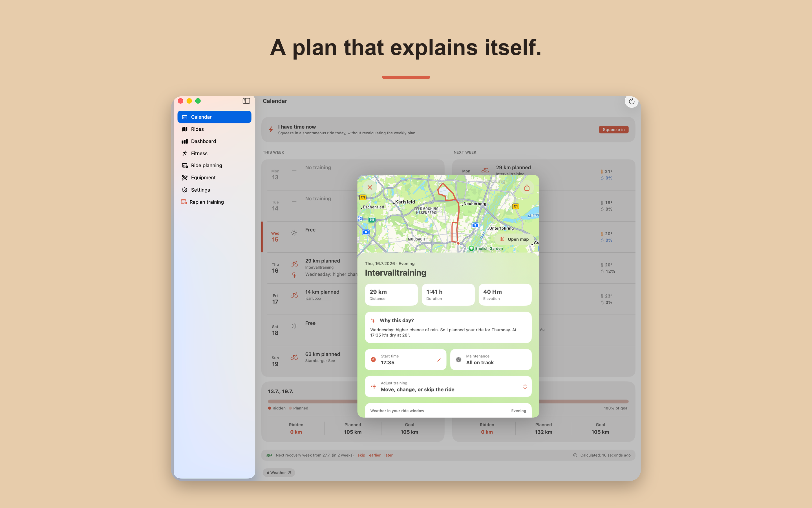Click the bicycle icon on Thu 16
Viewport: 812px width, 508px height.
coord(294,264)
